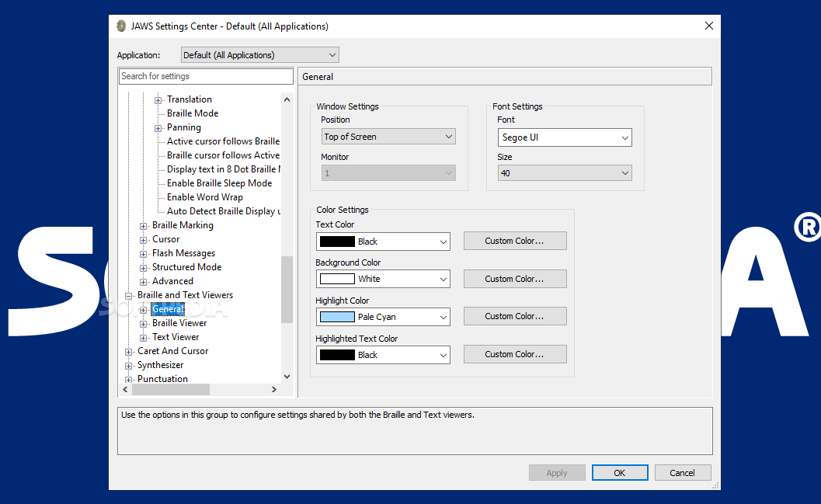The image size is (821, 504).
Task: Expand the Translation tree node
Action: point(158,100)
